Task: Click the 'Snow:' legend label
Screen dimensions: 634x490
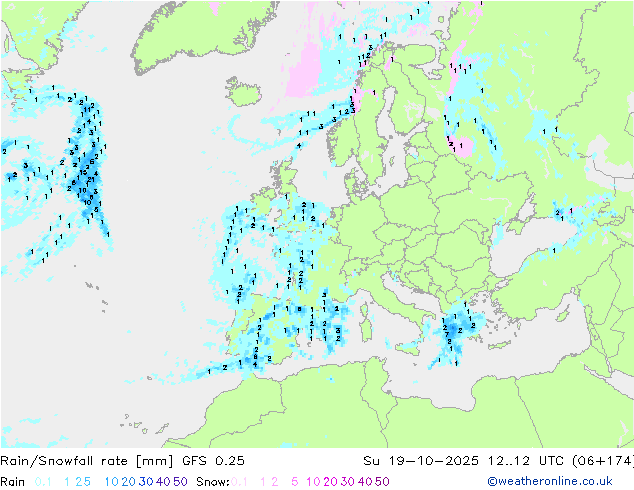Action: point(213,482)
